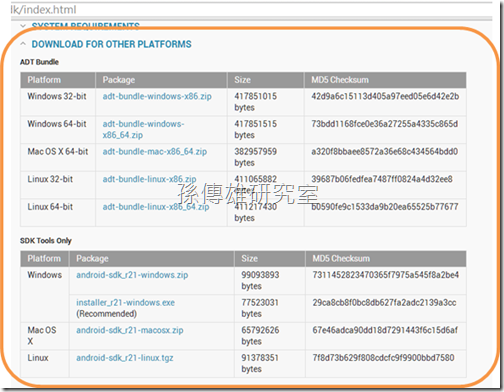The width and height of the screenshot is (504, 392).
Task: Download android-sdk_r21-linux.tgz
Action: [125, 358]
